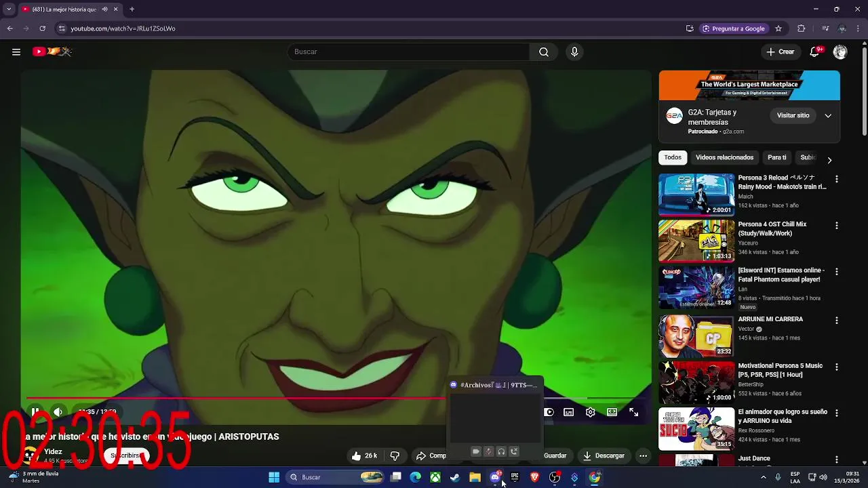
Task: Select the Para ti chip
Action: [x=776, y=157]
